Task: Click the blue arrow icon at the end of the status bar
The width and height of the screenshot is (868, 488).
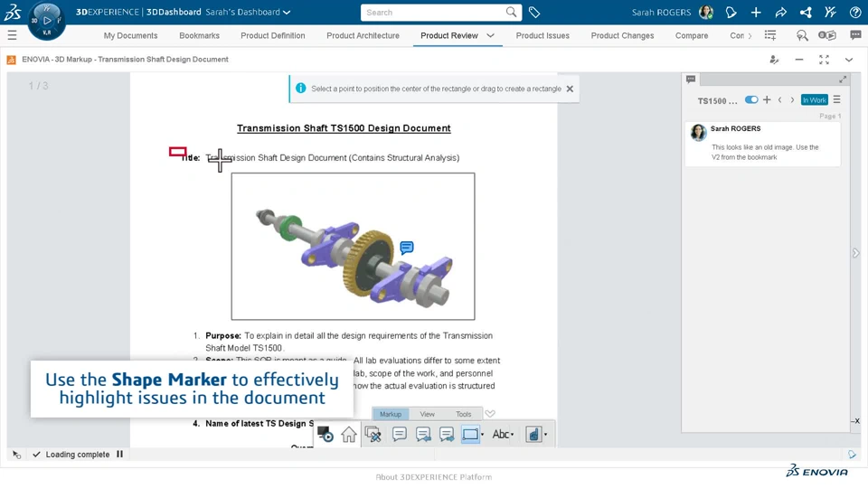Action: 852,455
